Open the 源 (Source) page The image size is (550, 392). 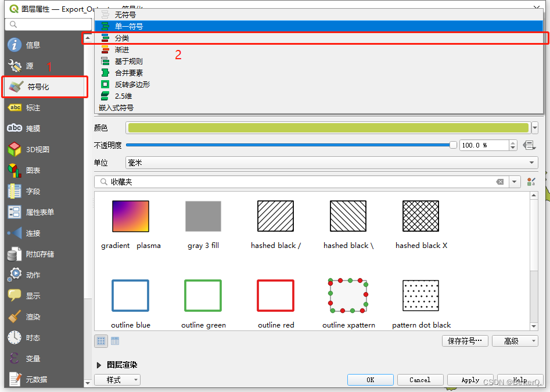(44, 66)
